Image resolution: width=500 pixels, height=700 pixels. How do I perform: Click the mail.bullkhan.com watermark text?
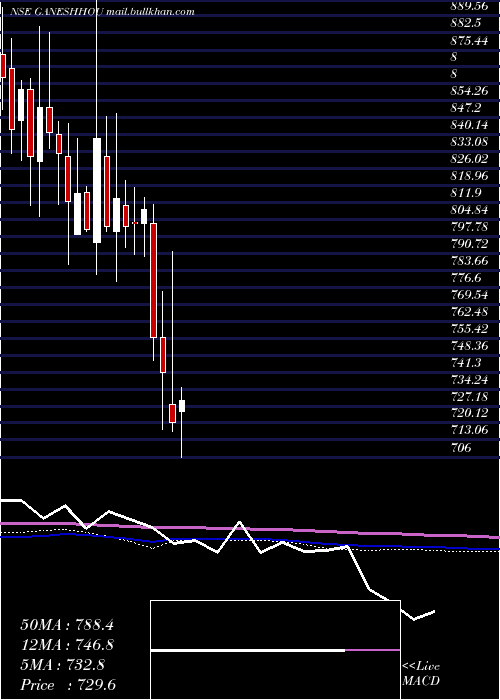pyautogui.click(x=150, y=12)
